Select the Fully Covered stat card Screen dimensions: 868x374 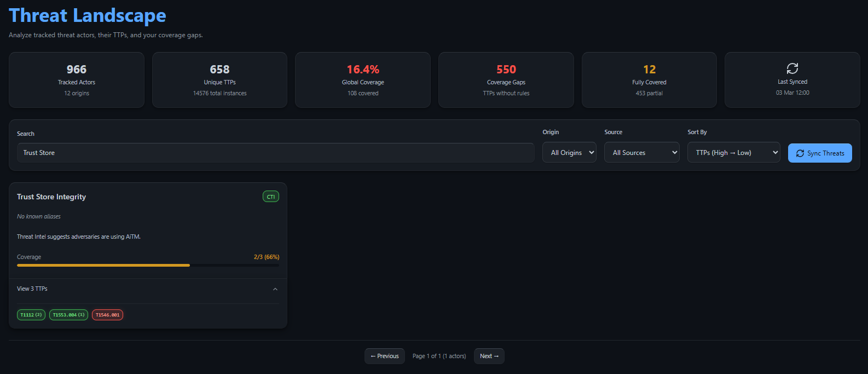pyautogui.click(x=649, y=80)
